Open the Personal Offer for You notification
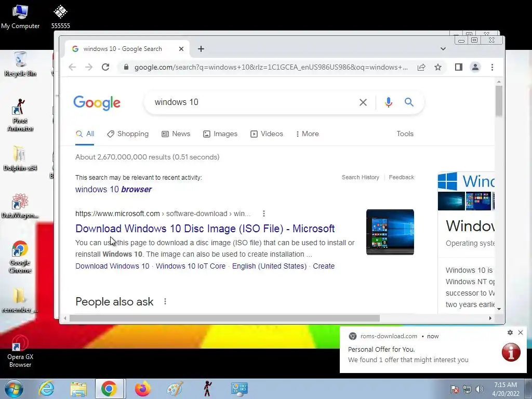Viewport: 532px width, 399px height. [x=433, y=350]
